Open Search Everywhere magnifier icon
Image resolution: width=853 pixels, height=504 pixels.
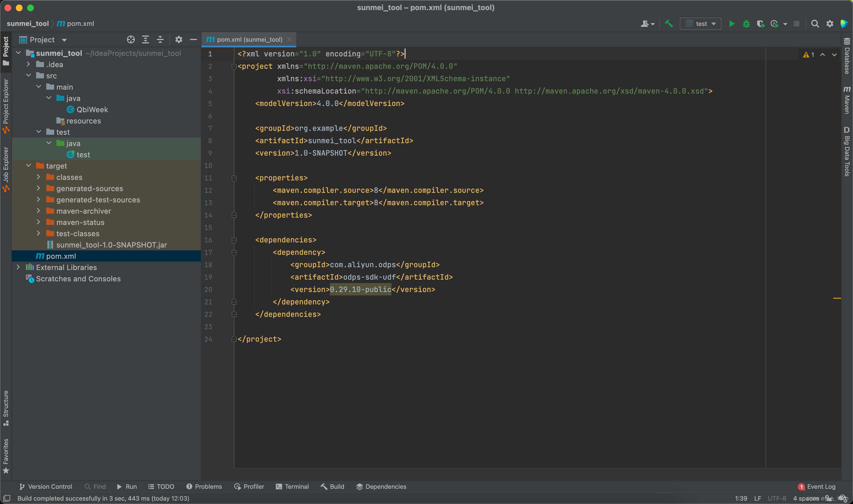(815, 24)
